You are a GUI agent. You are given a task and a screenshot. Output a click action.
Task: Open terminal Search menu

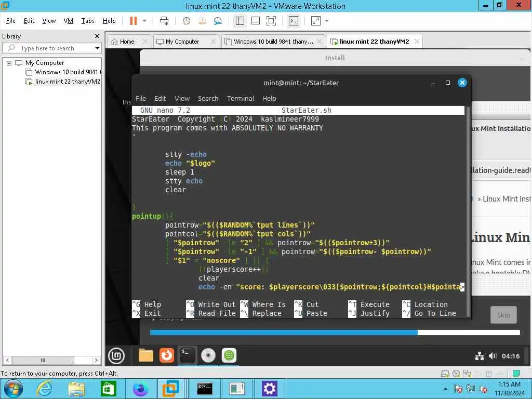[x=208, y=98]
